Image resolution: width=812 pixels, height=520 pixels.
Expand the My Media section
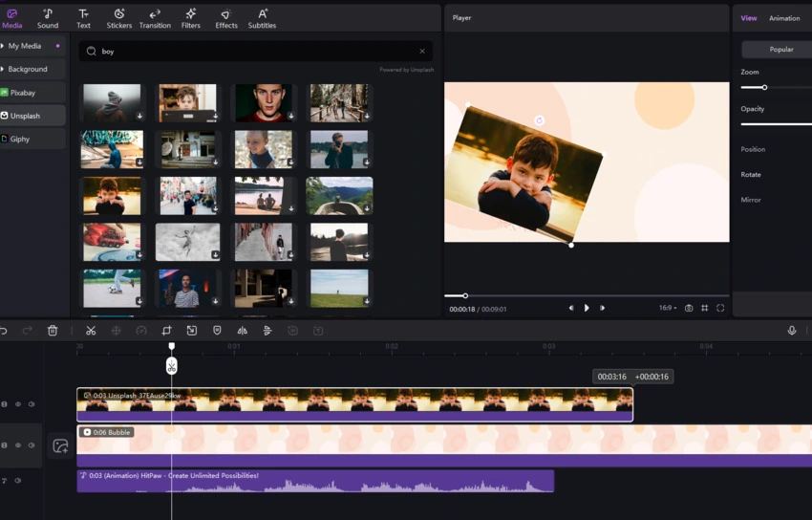[25, 46]
